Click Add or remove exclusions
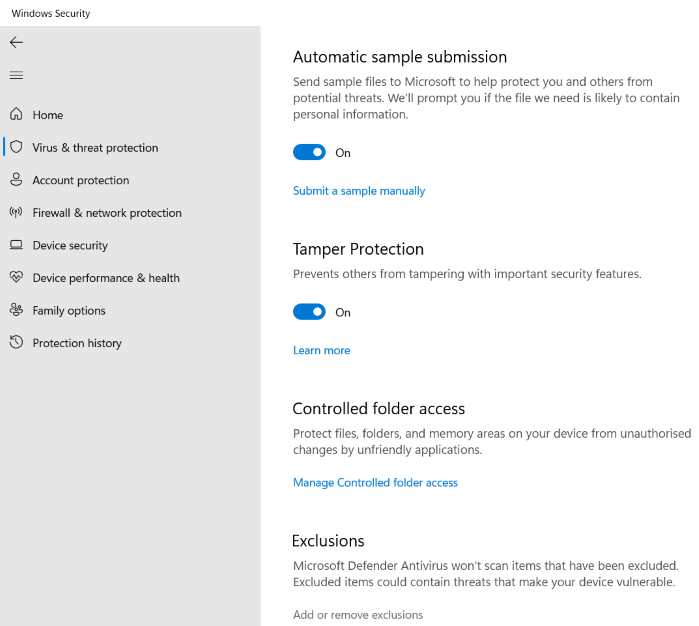 [x=358, y=615]
